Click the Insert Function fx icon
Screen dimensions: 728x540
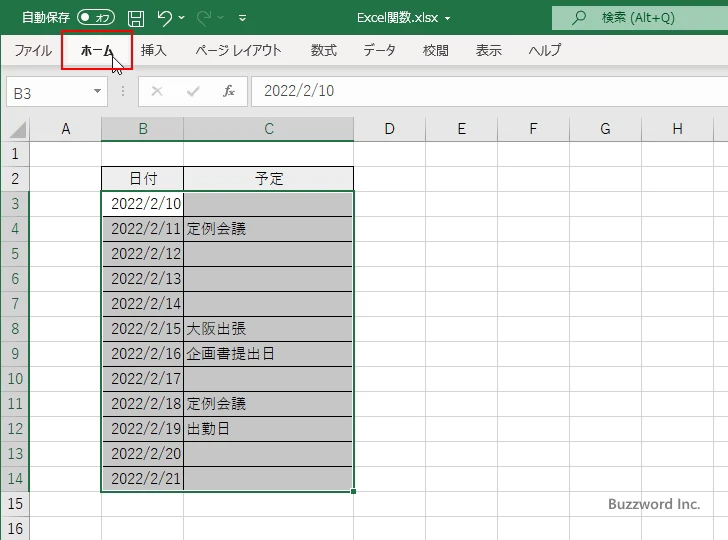(228, 91)
